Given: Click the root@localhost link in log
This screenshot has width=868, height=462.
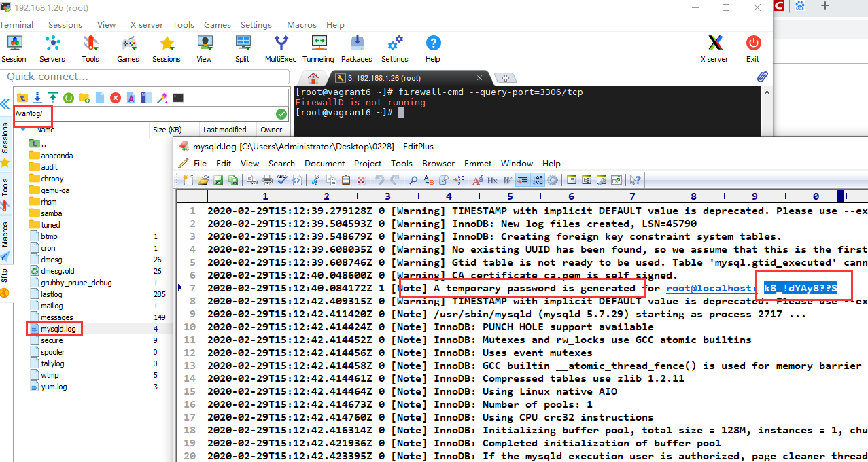Looking at the screenshot, I should [710, 288].
